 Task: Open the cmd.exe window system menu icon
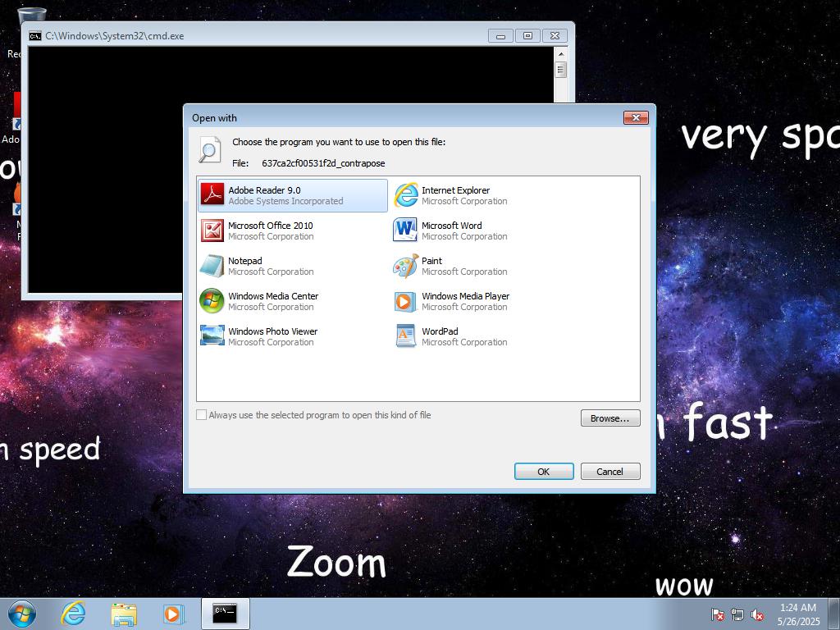click(x=34, y=36)
